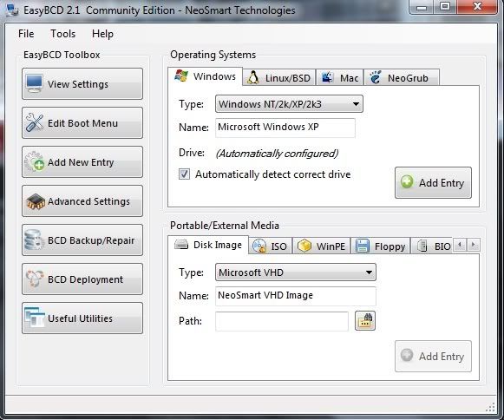Click the window resize grip in the corner

click(490, 407)
